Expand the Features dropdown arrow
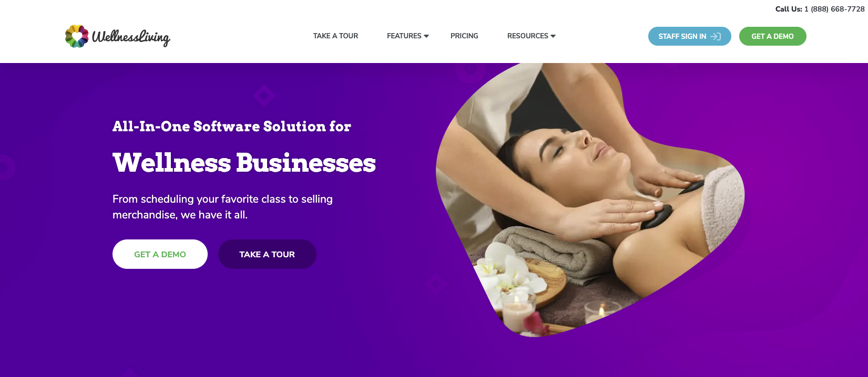 pos(426,36)
